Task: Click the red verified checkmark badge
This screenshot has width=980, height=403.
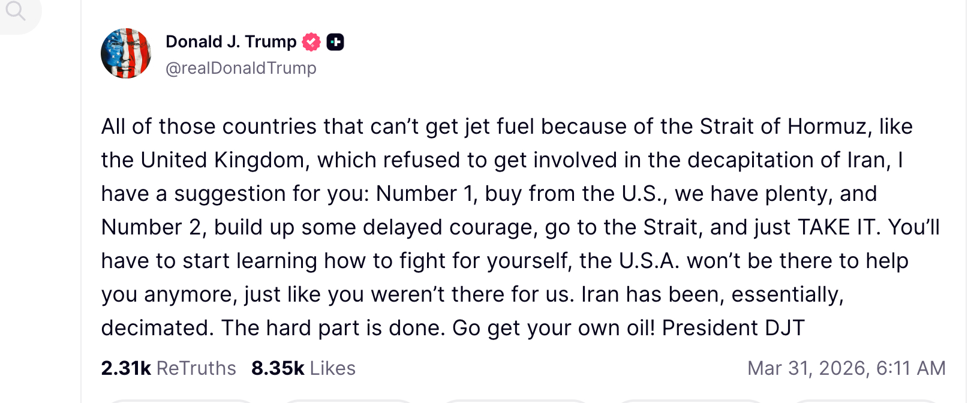Action: click(x=311, y=42)
